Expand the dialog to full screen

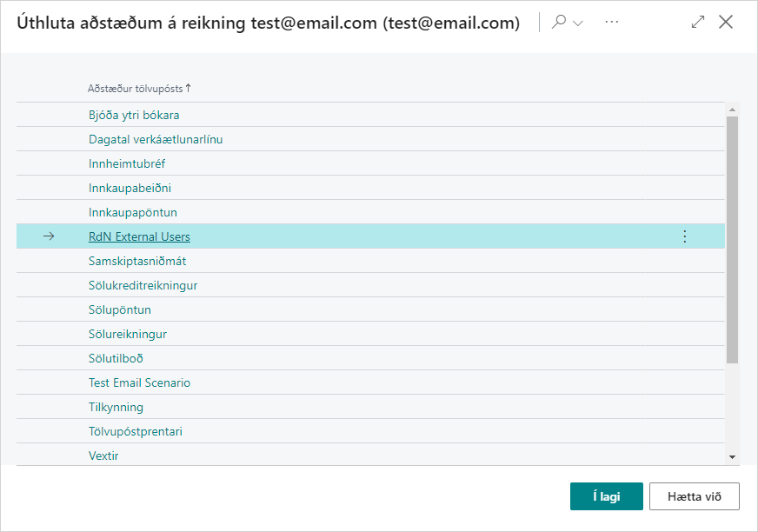697,23
